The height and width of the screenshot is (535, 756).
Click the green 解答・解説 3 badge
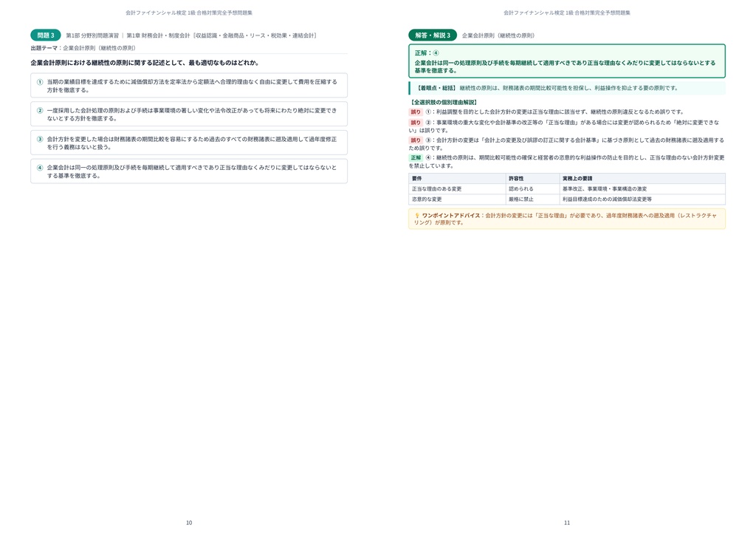433,35
